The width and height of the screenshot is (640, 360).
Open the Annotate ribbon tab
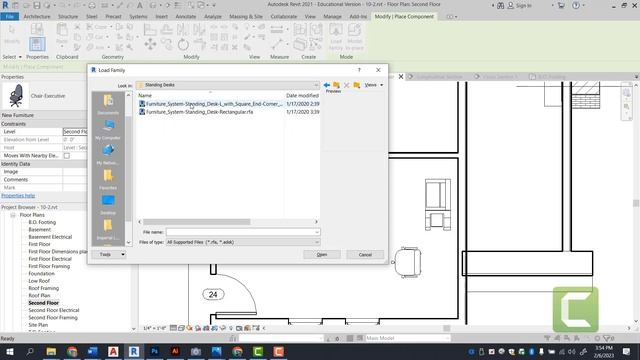pos(186,16)
